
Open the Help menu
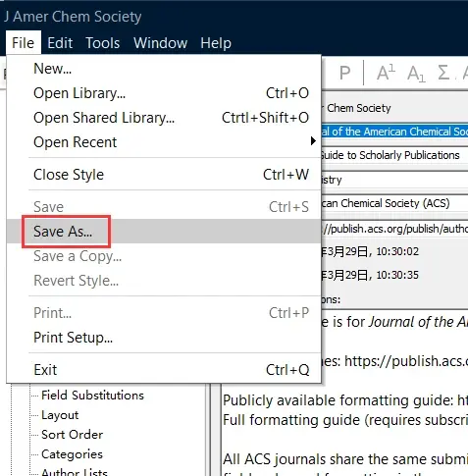(216, 43)
